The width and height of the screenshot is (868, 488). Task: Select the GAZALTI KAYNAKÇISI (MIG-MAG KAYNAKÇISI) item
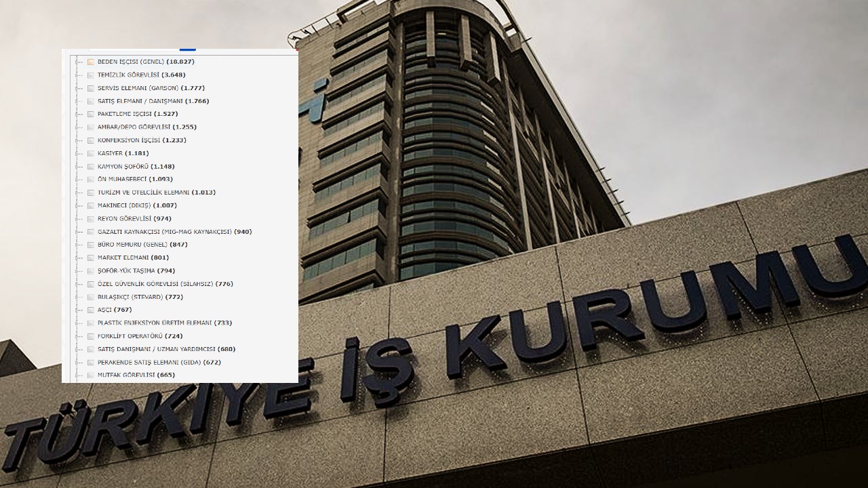point(174,232)
